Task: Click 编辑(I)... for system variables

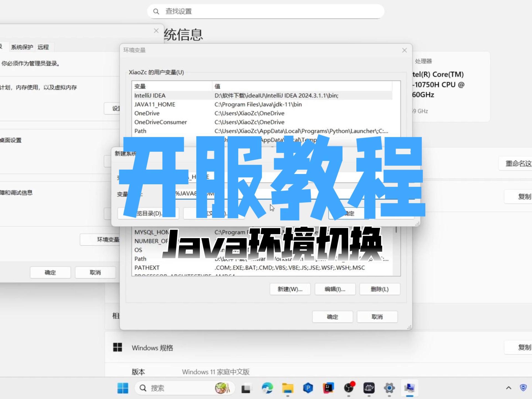Action: pyautogui.click(x=335, y=289)
